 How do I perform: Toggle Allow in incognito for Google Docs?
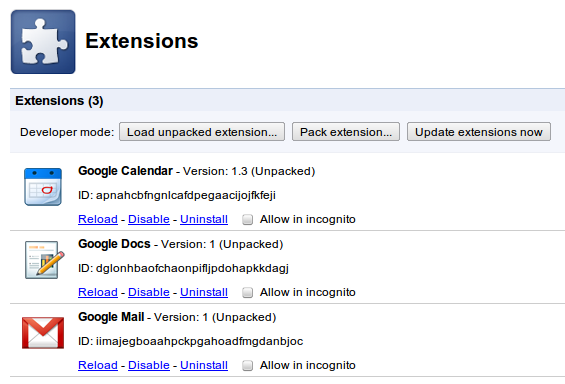tap(248, 293)
